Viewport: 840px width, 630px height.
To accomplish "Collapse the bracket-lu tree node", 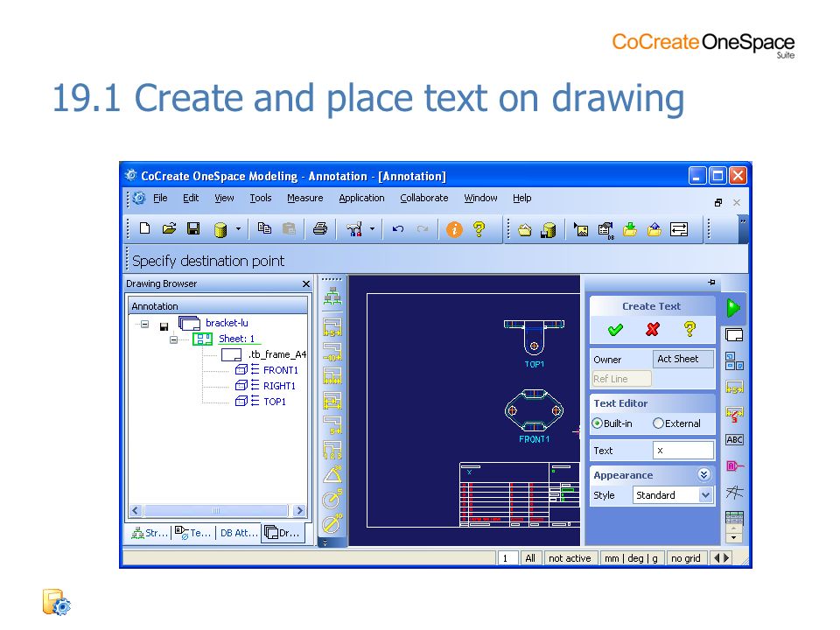I will tap(144, 324).
